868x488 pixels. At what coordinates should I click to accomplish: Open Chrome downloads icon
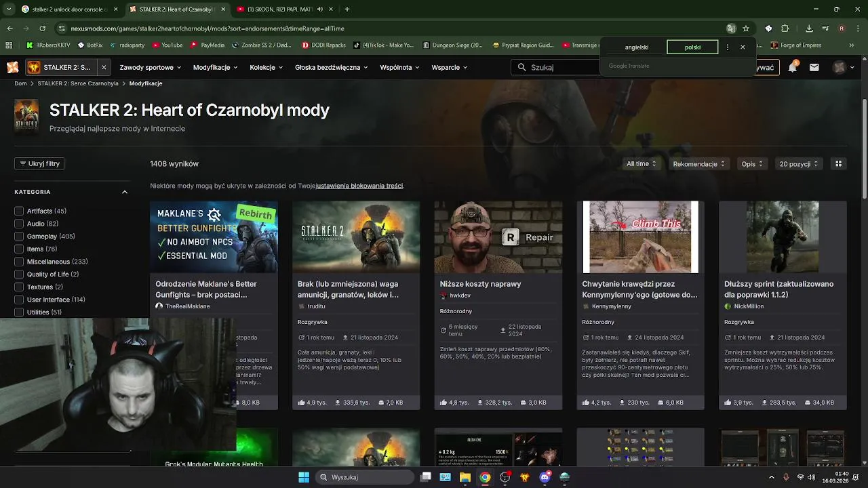pyautogui.click(x=809, y=28)
